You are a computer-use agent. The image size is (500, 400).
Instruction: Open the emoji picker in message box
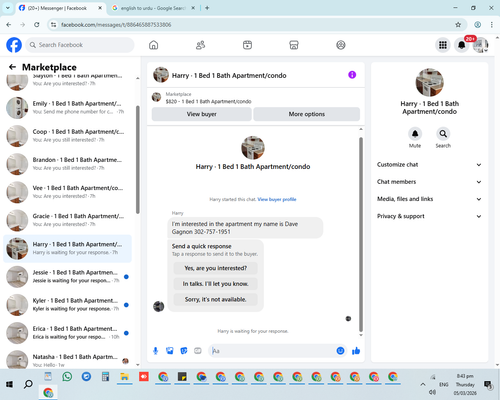(340, 351)
